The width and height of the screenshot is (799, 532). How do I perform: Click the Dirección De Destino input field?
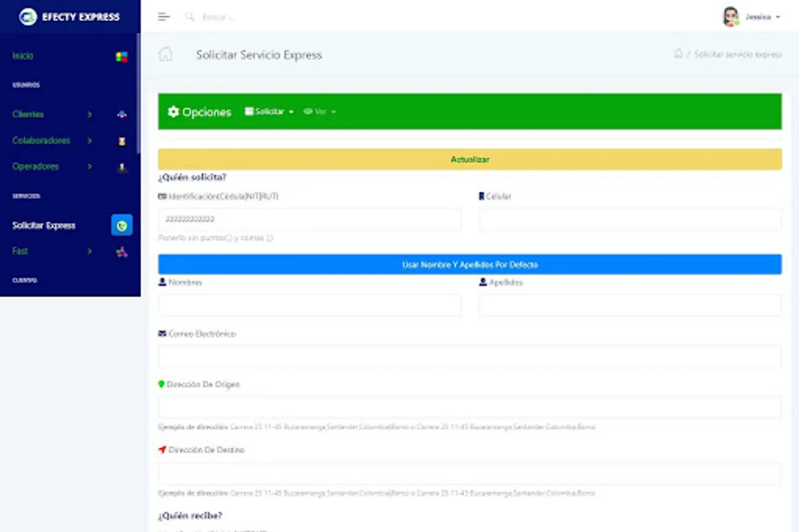click(x=470, y=473)
